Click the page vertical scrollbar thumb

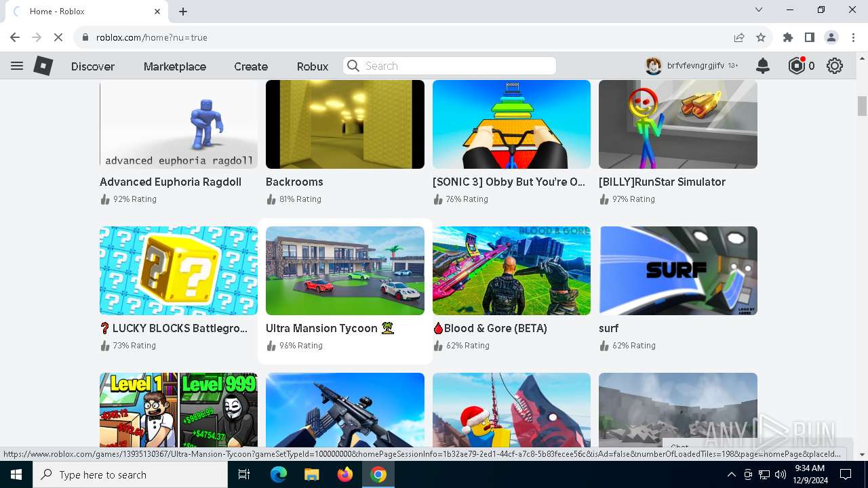tap(862, 106)
